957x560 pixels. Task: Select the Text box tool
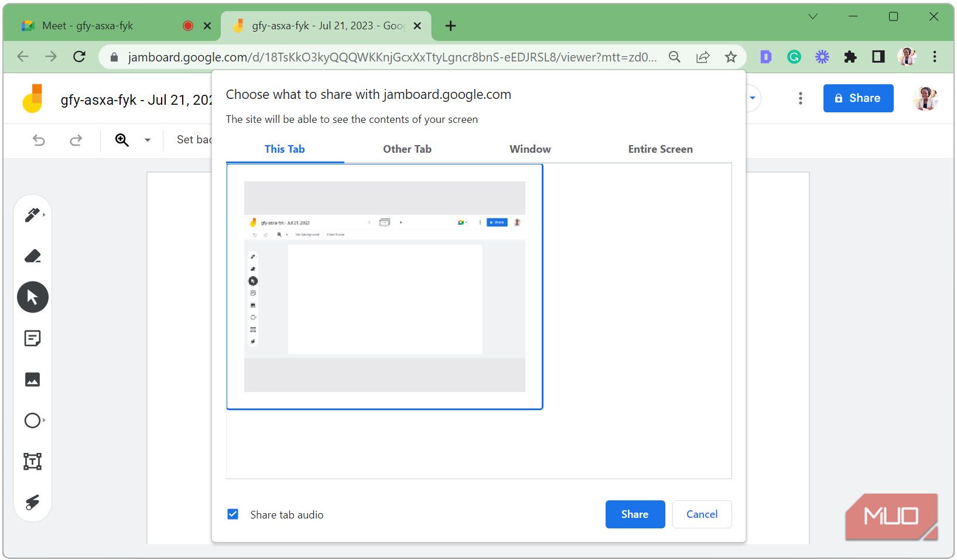[x=33, y=461]
